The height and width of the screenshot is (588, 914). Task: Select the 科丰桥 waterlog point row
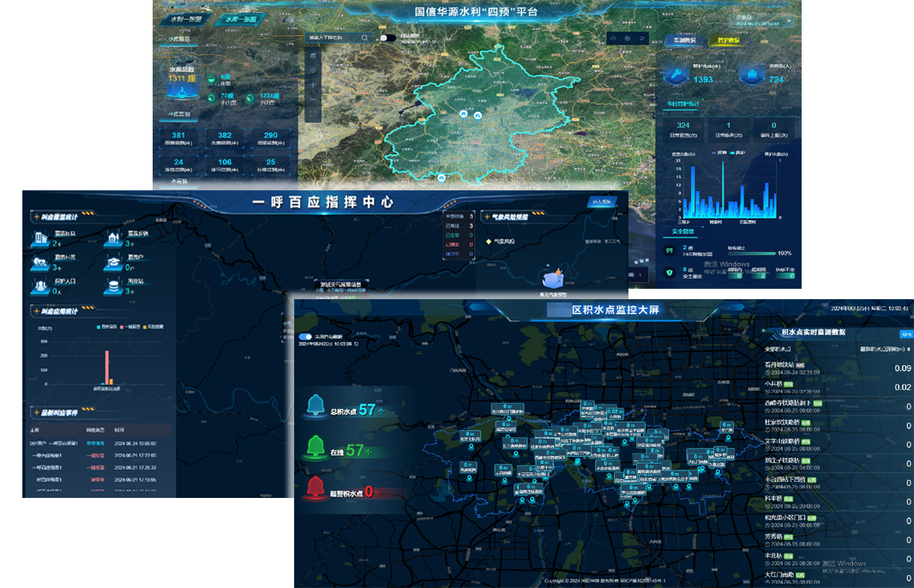[x=837, y=501]
